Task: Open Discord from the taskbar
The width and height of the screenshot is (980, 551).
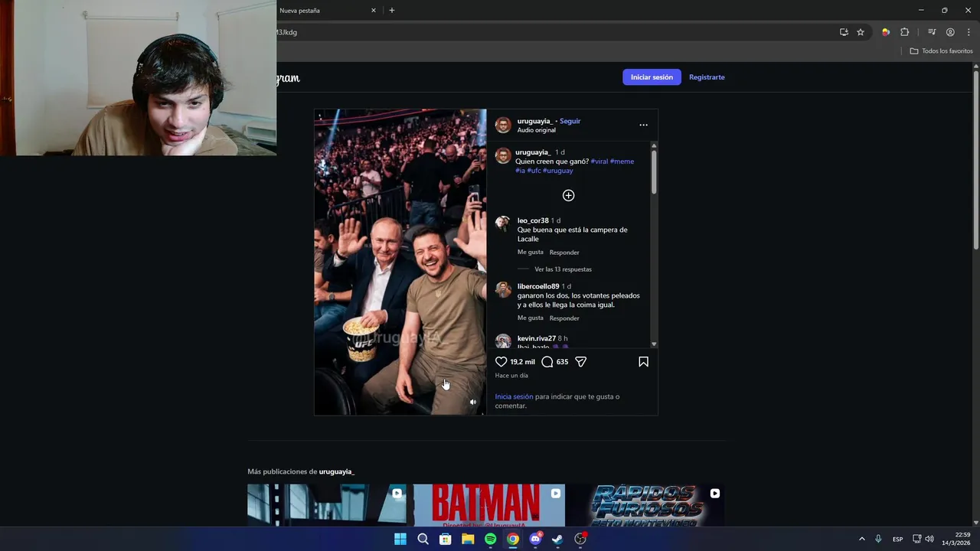Action: tap(535, 539)
